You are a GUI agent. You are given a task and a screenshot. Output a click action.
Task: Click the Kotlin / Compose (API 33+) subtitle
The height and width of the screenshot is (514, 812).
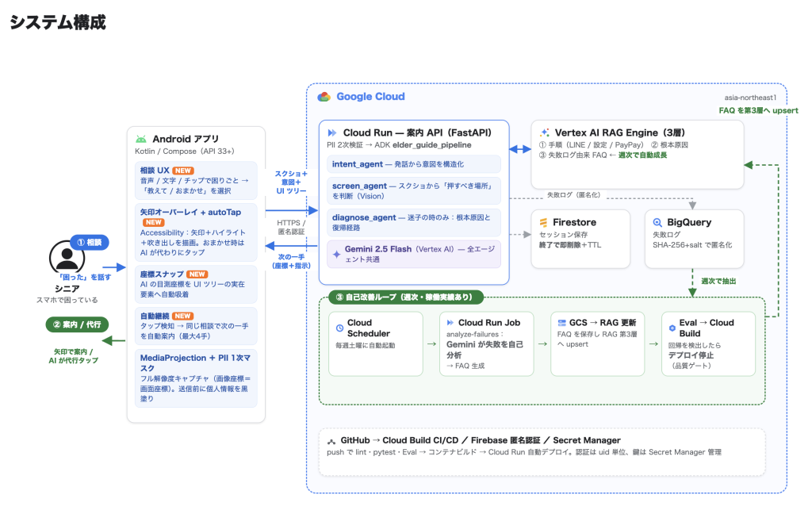[x=184, y=152]
